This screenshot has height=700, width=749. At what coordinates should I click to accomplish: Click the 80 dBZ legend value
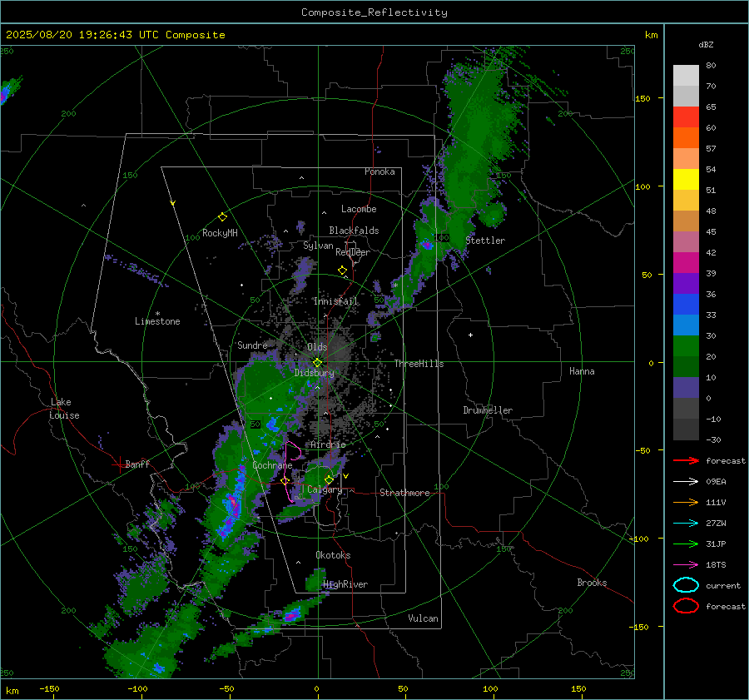point(711,66)
